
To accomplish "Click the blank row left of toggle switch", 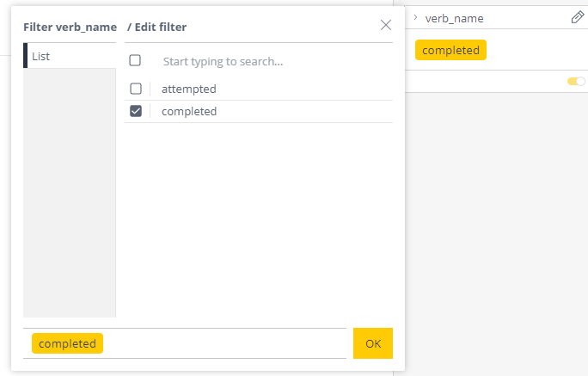I will click(486, 81).
